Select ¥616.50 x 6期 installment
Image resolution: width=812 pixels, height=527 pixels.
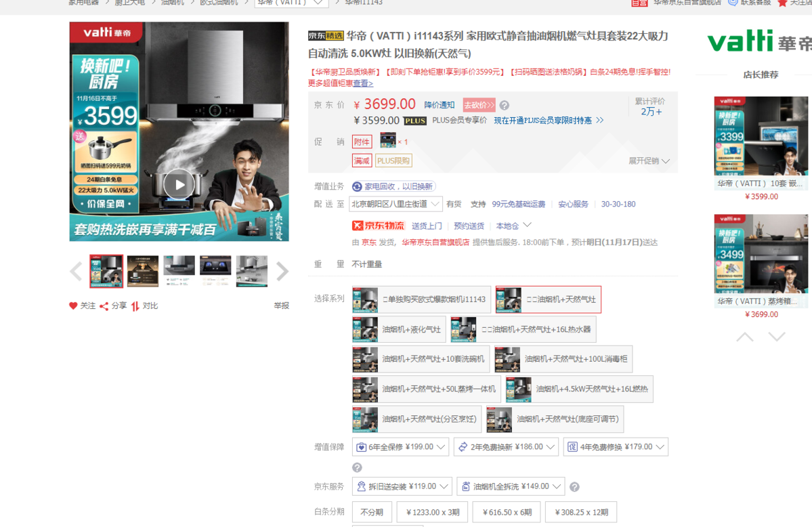coord(507,512)
